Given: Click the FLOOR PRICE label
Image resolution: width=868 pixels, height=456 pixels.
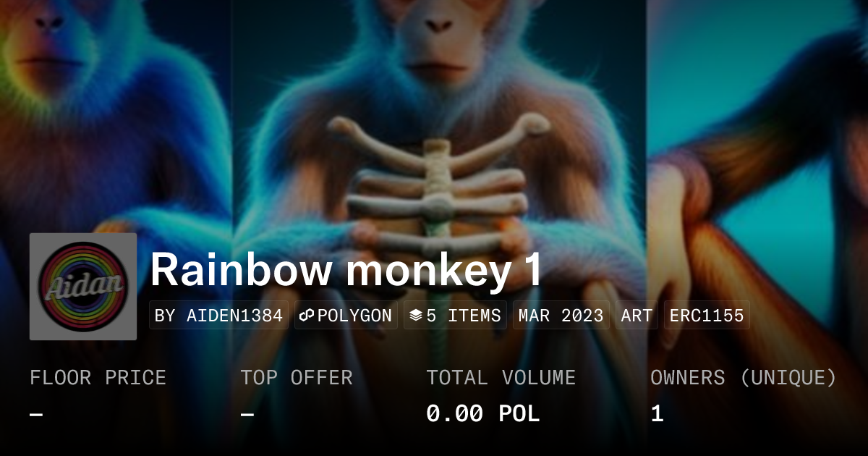Looking at the screenshot, I should (98, 378).
